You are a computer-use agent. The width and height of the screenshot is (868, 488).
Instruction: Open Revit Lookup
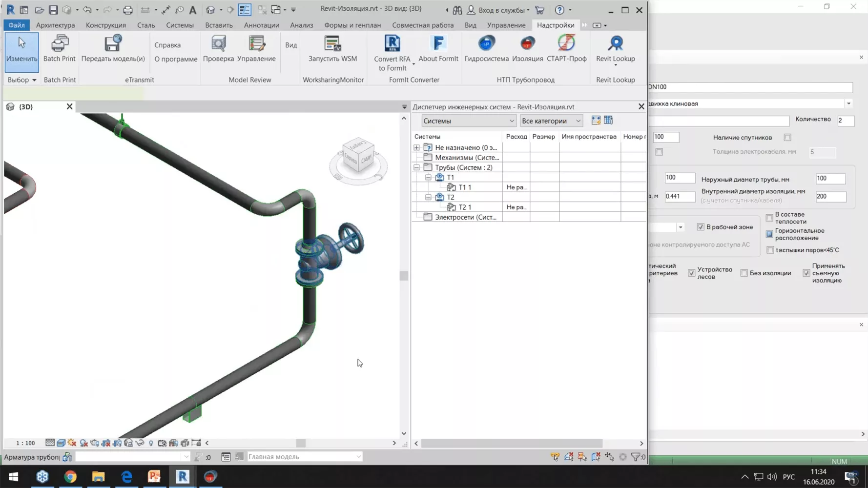615,49
